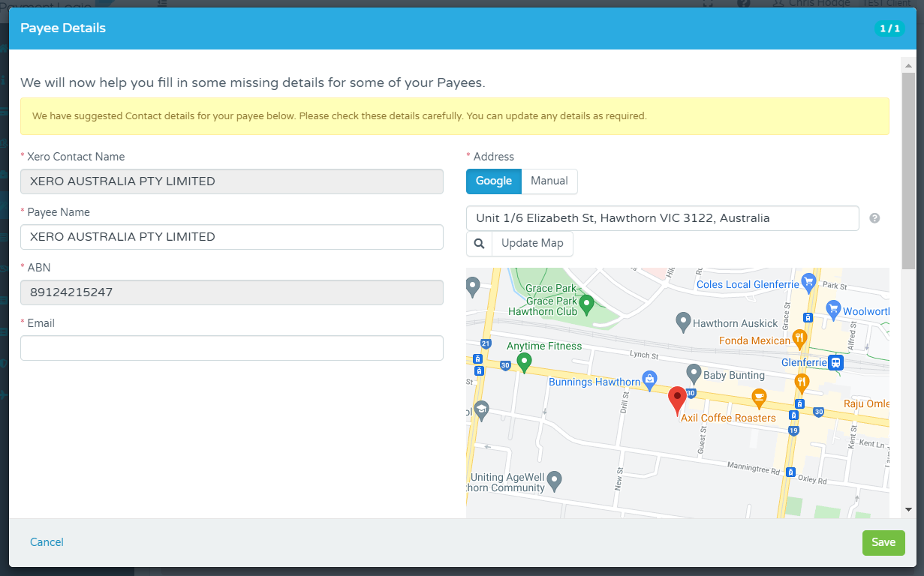Click the graduation cap school pin on map
The image size is (924, 576).
pos(481,409)
